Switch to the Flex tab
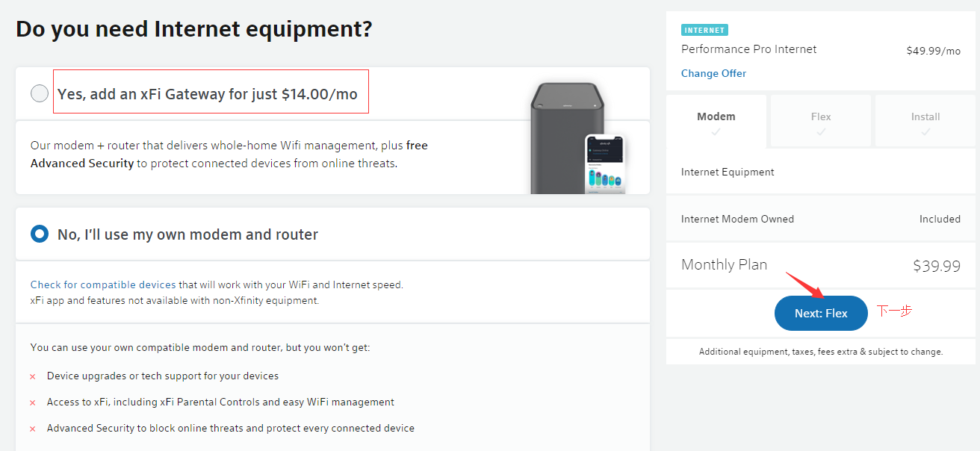The width and height of the screenshot is (980, 451). (821, 117)
